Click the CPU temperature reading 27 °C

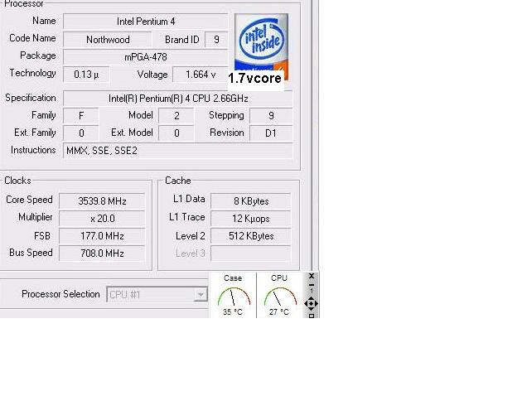coord(279,311)
